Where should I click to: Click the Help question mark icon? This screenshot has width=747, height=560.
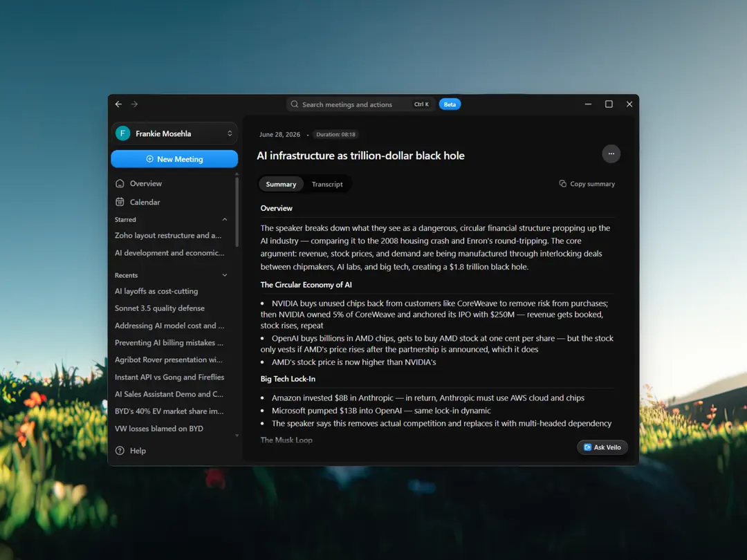(120, 451)
